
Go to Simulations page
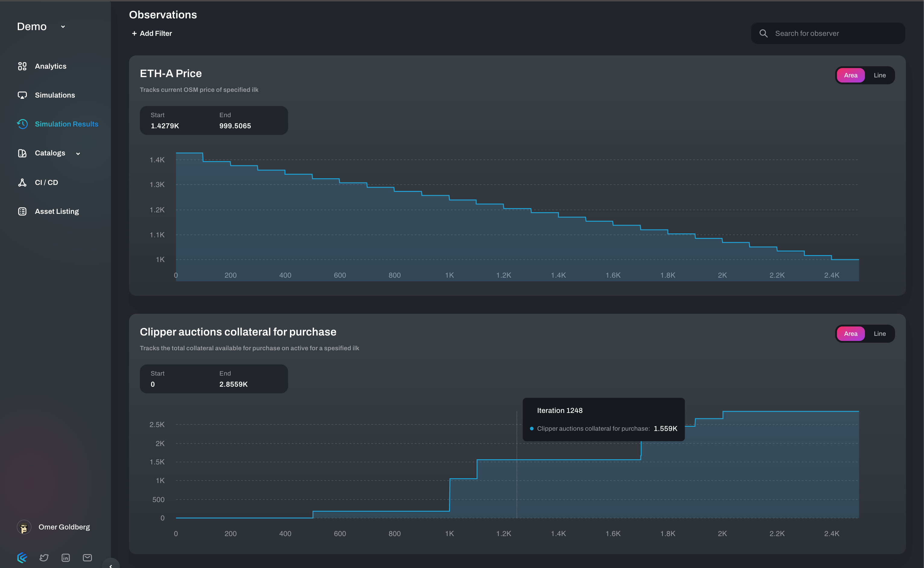[55, 95]
